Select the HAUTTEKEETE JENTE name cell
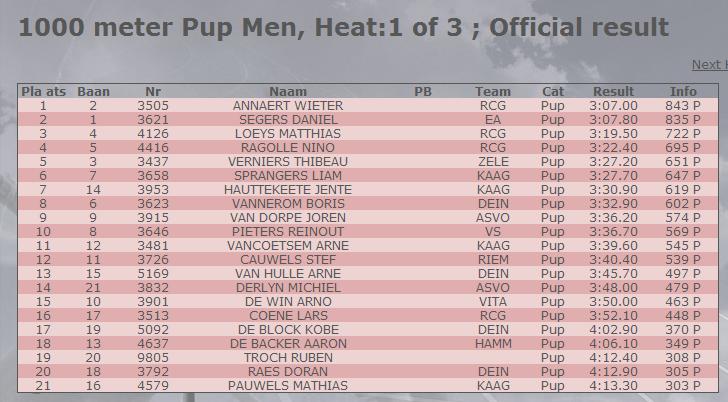This screenshot has width=728, height=402. coord(288,189)
